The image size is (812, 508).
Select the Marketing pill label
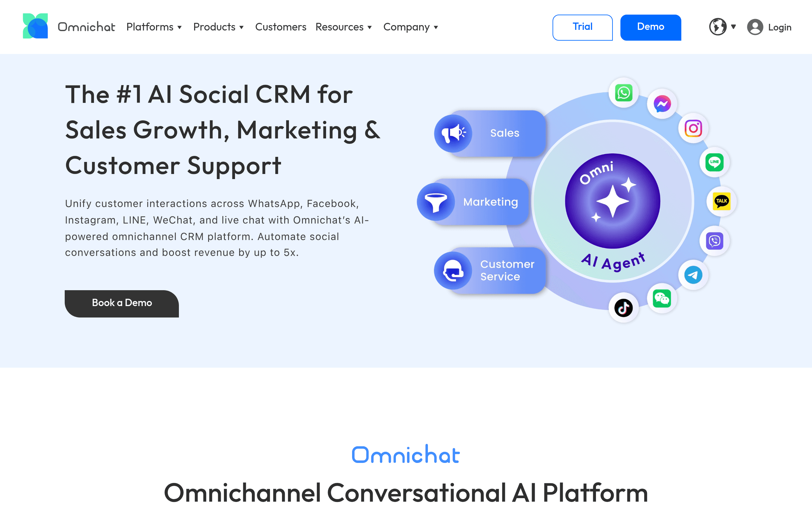[491, 202]
